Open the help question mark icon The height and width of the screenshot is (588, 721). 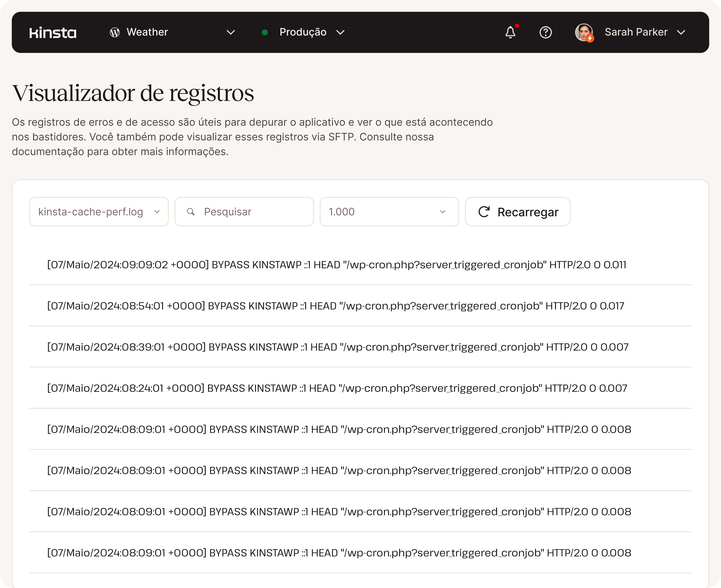545,33
